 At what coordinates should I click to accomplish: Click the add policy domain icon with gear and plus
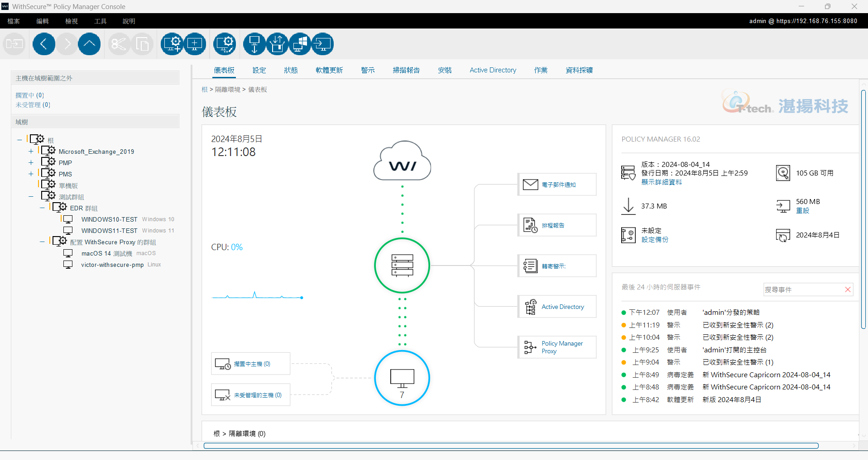(173, 44)
